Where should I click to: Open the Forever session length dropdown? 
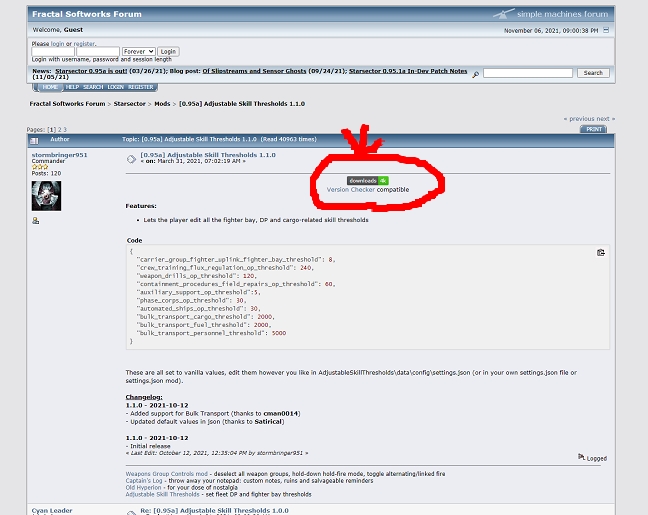138,51
